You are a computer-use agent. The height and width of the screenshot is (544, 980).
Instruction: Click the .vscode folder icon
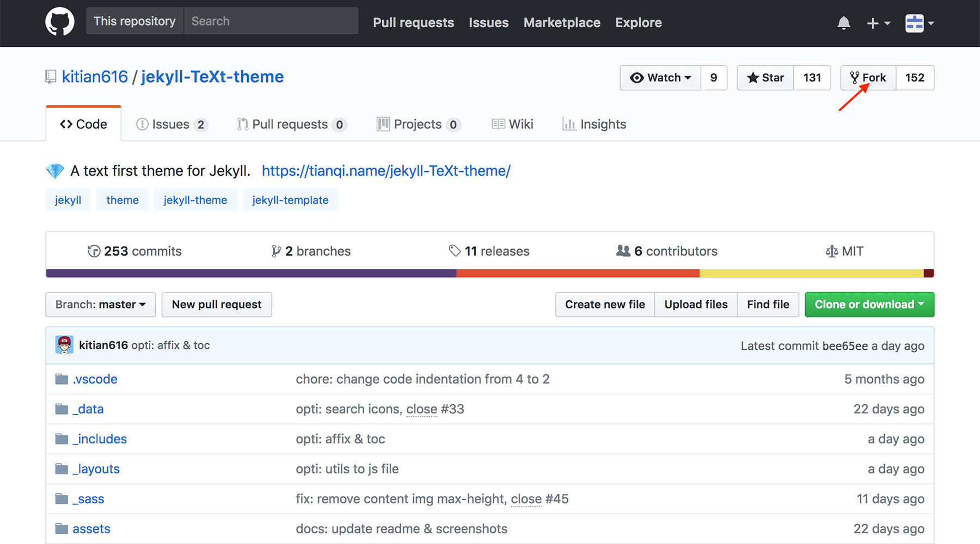click(62, 379)
